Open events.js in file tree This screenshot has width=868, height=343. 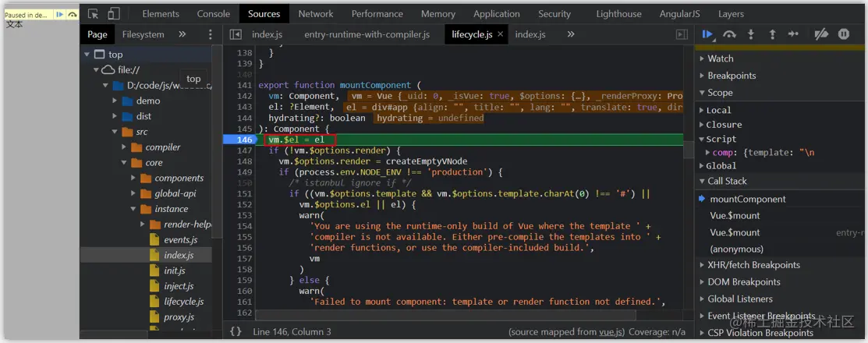click(x=180, y=240)
